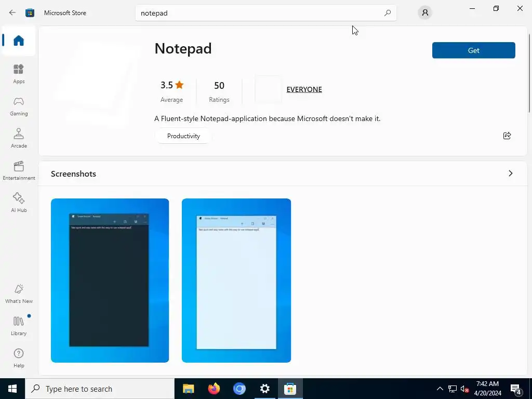
Task: Click the Windows Start button
Action: pos(12,389)
